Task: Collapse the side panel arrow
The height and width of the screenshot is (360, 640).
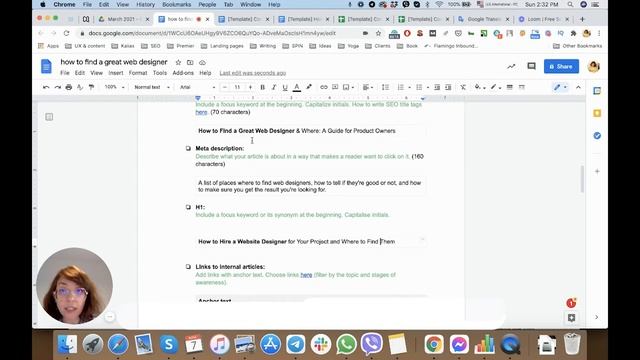Action: click(597, 317)
